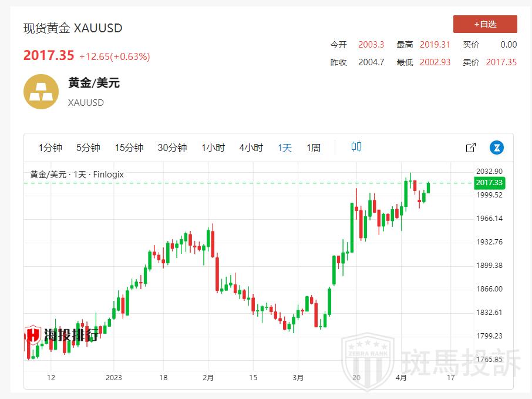This screenshot has width=532, height=399.
Task: Click the 海投排行 watermark logo
Action: pos(61,335)
